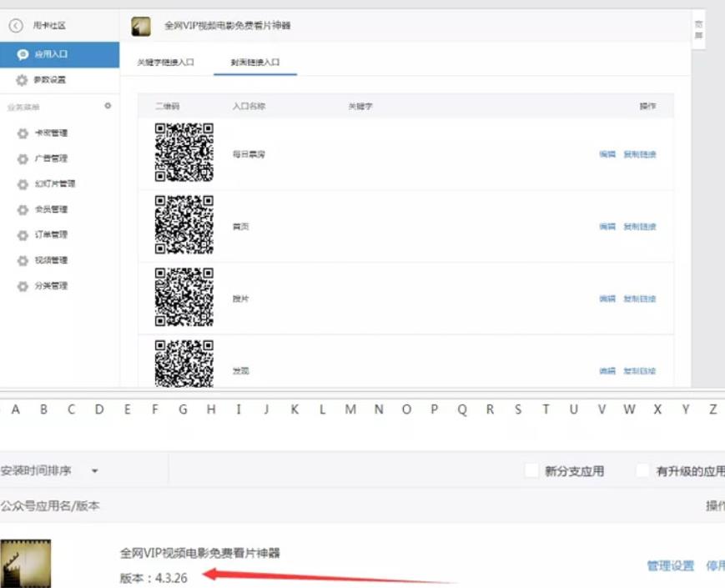The image size is (725, 588).
Task: Click the 管理设置 link
Action: tap(671, 565)
